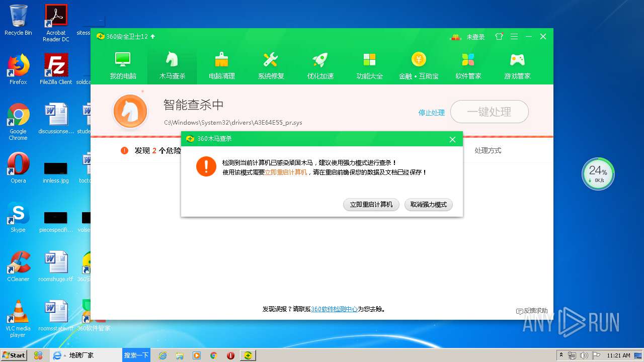The width and height of the screenshot is (644, 362).
Task: Open the Firefox desktop shortcut
Action: pyautogui.click(x=18, y=69)
